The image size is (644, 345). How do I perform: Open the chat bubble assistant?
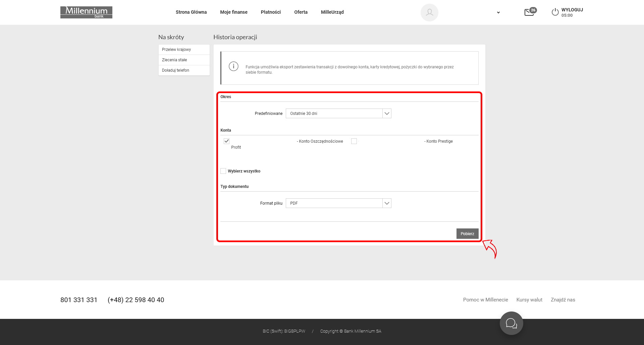pyautogui.click(x=511, y=323)
